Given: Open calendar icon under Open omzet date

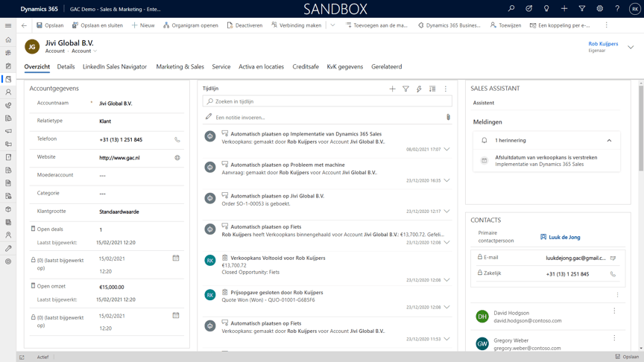Looking at the screenshot, I should point(176,315).
